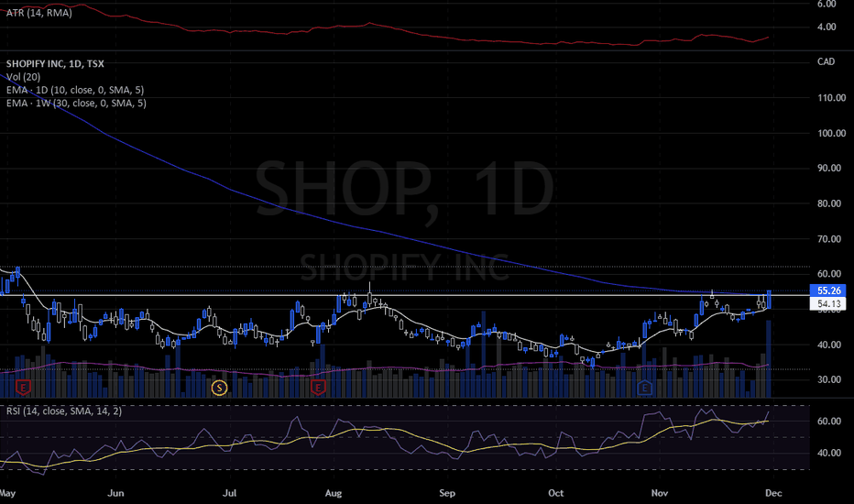Click the Dec label on time axis
The width and height of the screenshot is (854, 504).
point(773,493)
